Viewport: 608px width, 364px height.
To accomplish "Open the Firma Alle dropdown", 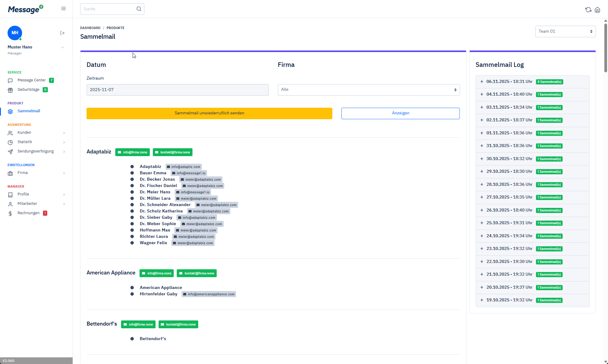I will click(x=368, y=90).
